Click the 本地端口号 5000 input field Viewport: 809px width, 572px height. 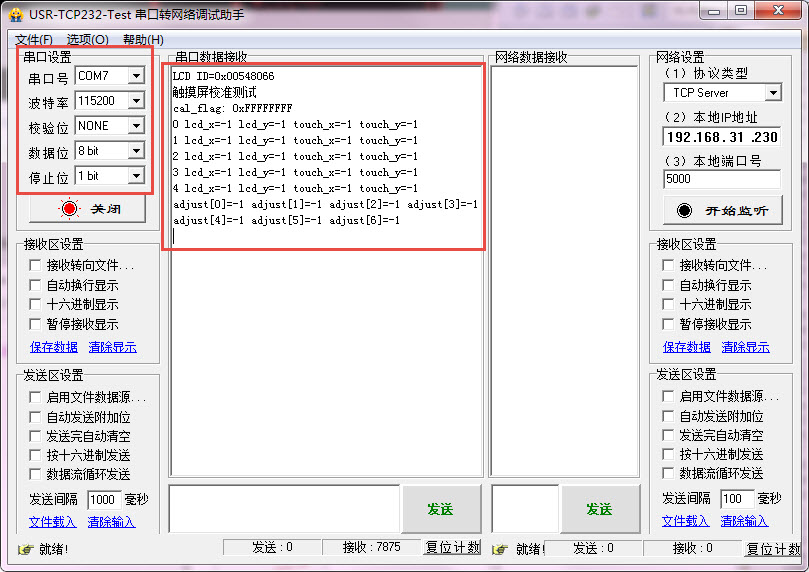[x=721, y=179]
